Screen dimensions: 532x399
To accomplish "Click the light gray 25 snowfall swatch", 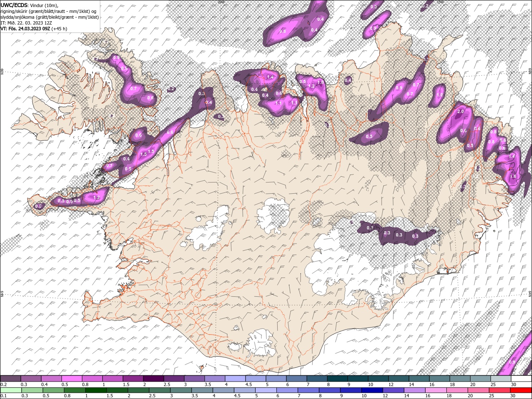I will pos(500,379).
